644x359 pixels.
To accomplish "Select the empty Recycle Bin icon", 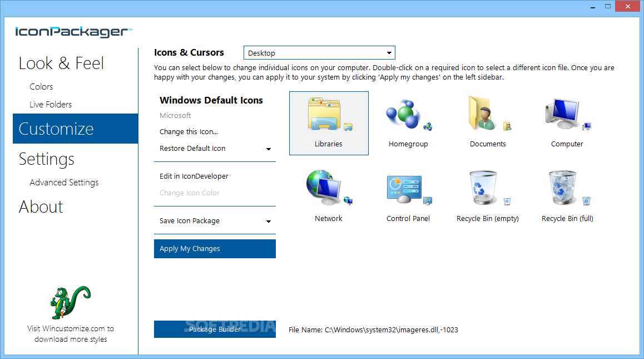I will (488, 188).
